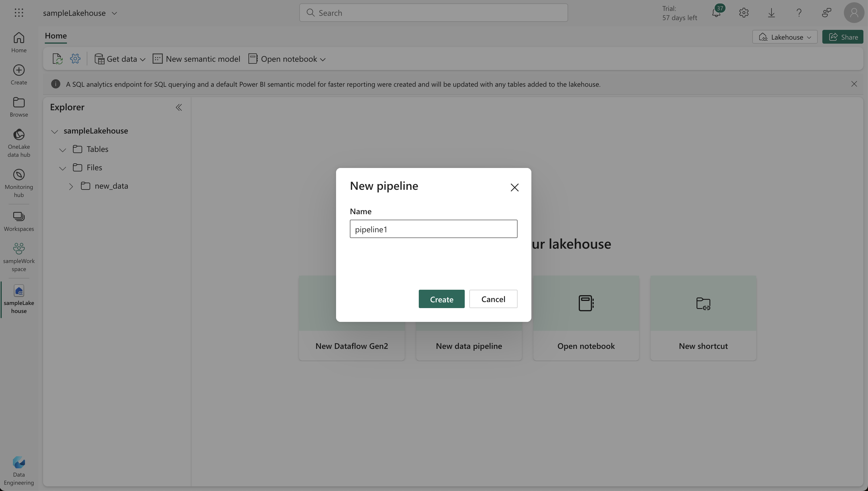Open the settings gear in the header
This screenshot has width=868, height=491.
coord(744,13)
